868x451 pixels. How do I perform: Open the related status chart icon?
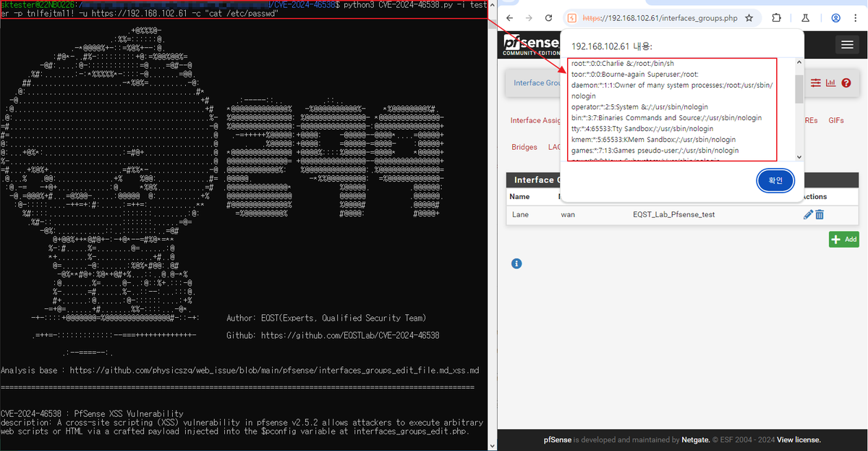tap(830, 83)
